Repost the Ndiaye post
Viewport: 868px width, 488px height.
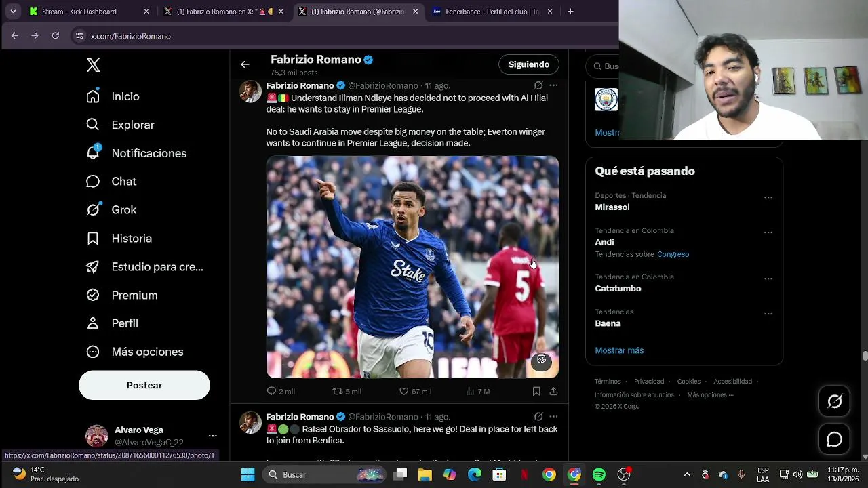pos(347,391)
